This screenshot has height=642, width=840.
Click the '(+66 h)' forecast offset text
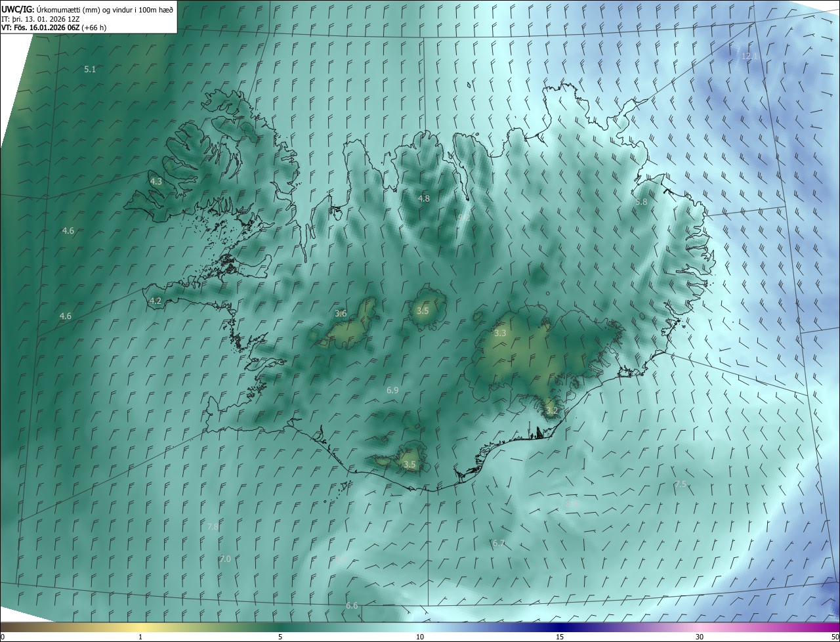click(x=94, y=28)
